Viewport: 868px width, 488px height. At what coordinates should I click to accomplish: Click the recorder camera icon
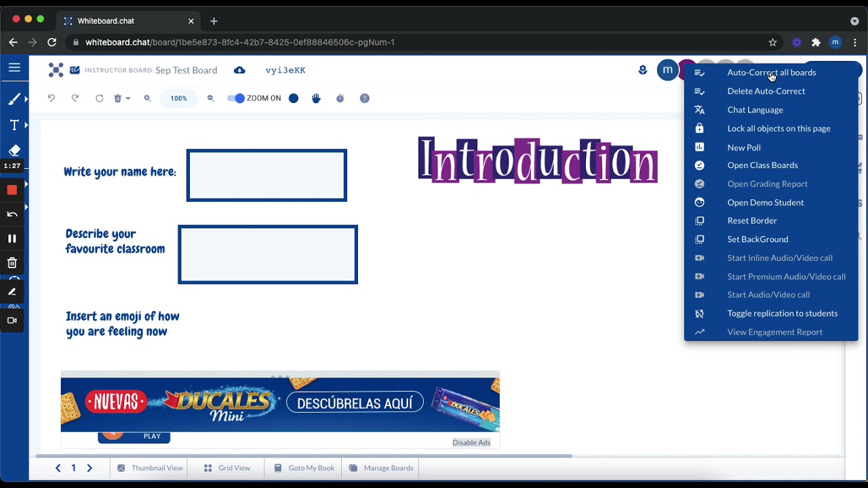12,320
